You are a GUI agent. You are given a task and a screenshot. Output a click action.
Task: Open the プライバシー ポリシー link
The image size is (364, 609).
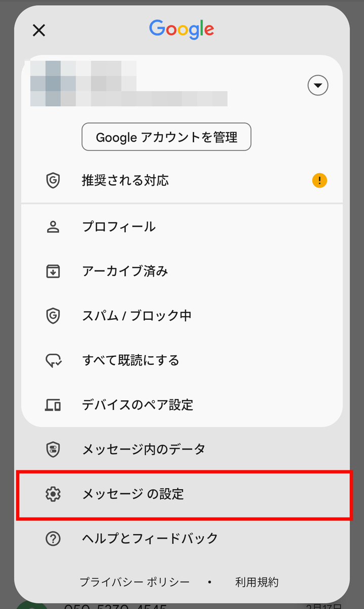pos(134,582)
